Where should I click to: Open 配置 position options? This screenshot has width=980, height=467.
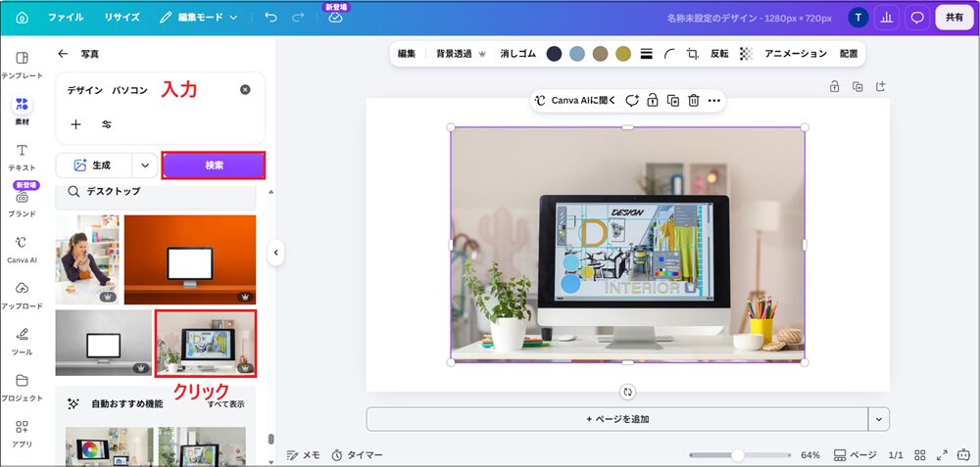(x=848, y=54)
